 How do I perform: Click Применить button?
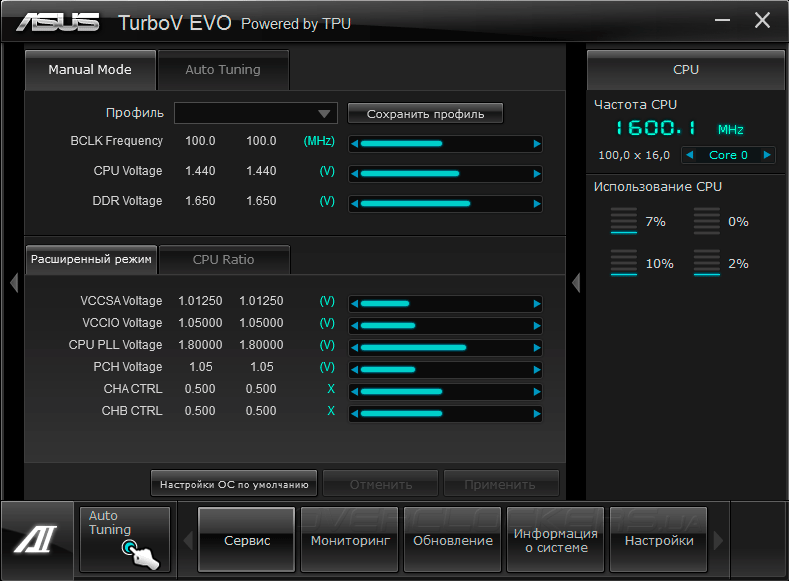pyautogui.click(x=501, y=484)
